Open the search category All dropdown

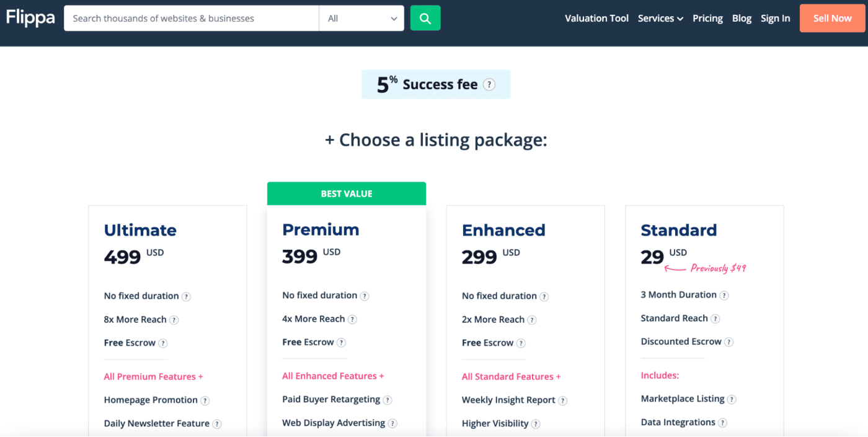[x=361, y=18]
